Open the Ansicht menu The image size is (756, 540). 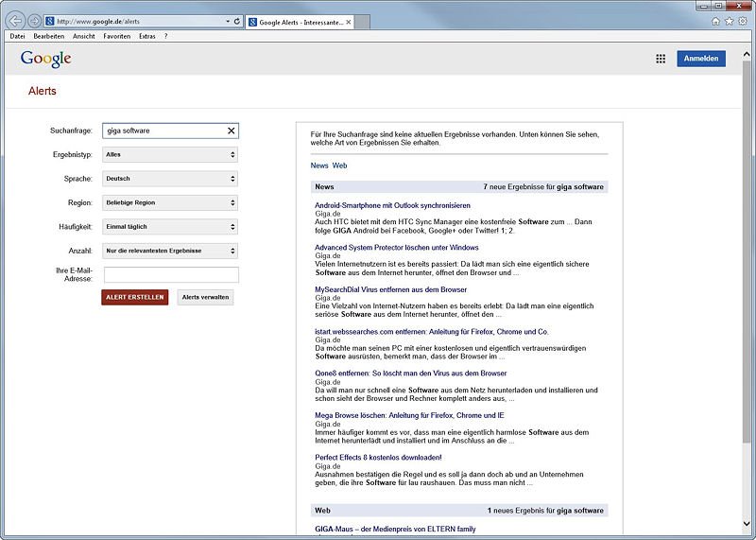84,36
